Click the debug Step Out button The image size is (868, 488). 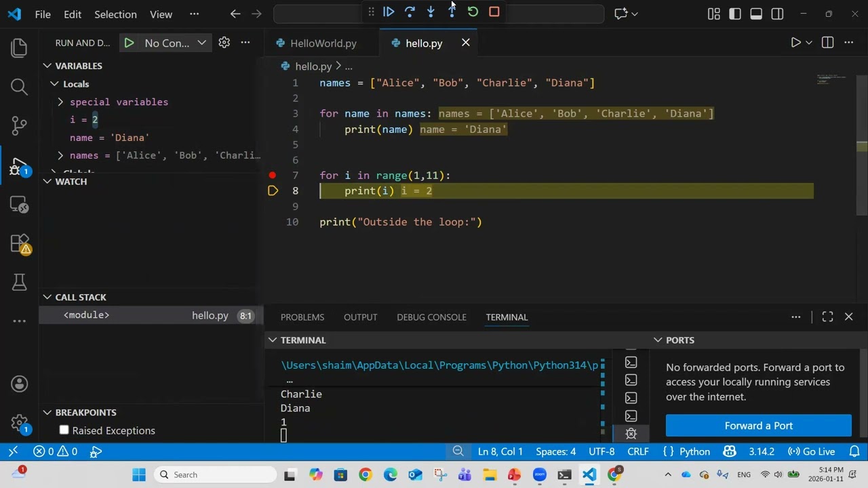click(x=452, y=12)
